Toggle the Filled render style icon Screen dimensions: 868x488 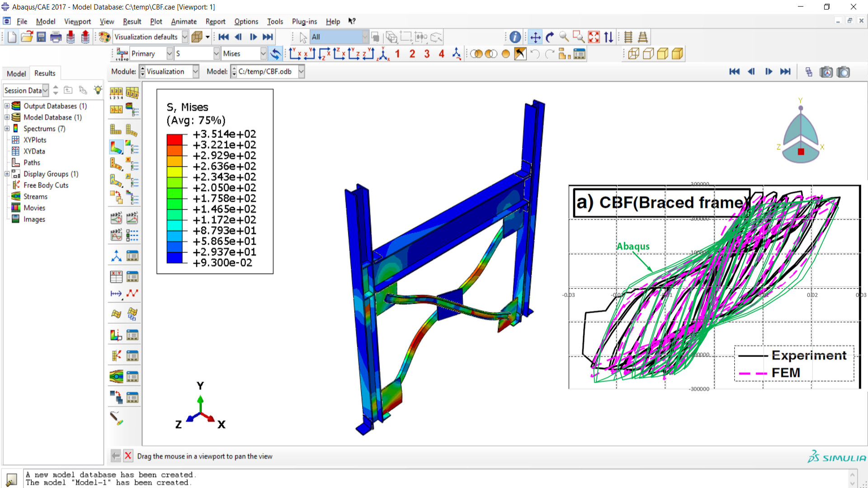(662, 54)
